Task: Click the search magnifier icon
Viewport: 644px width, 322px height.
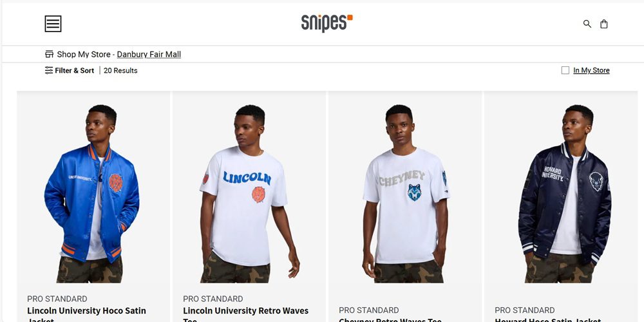Action: (587, 24)
